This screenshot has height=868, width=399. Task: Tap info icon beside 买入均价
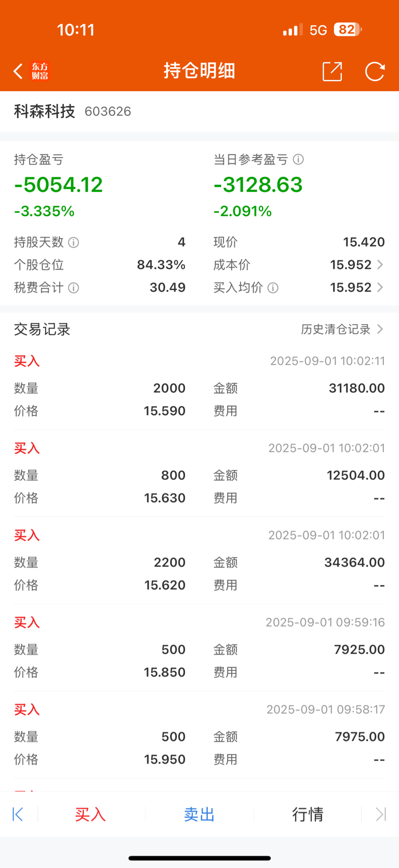tap(273, 288)
